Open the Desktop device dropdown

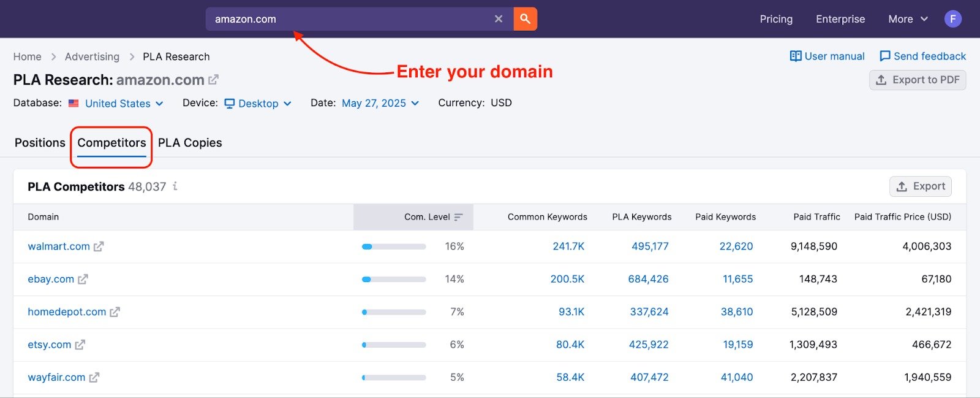pos(258,104)
